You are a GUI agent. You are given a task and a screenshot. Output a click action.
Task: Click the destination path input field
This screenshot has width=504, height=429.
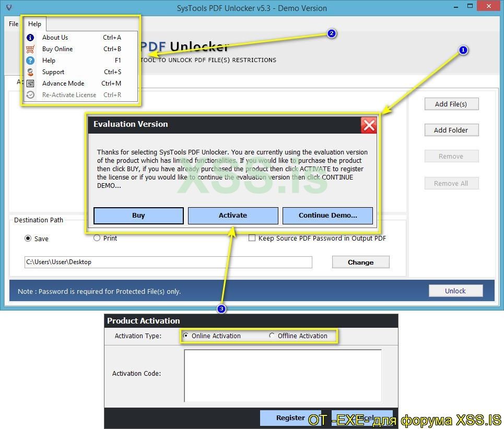(x=168, y=262)
